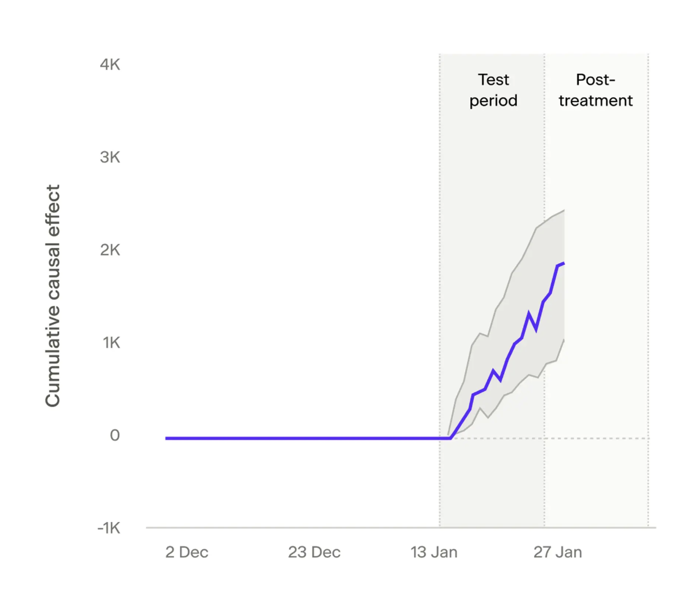Viewport: 700px width, 596px height.
Task: Click the 1K y-axis tick label
Action: click(x=111, y=342)
